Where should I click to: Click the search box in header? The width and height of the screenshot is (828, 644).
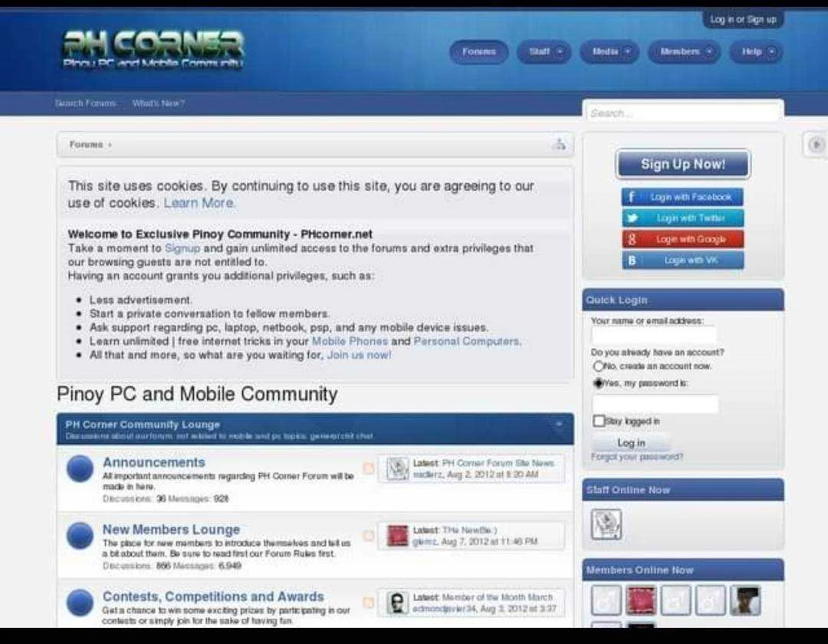point(683,113)
